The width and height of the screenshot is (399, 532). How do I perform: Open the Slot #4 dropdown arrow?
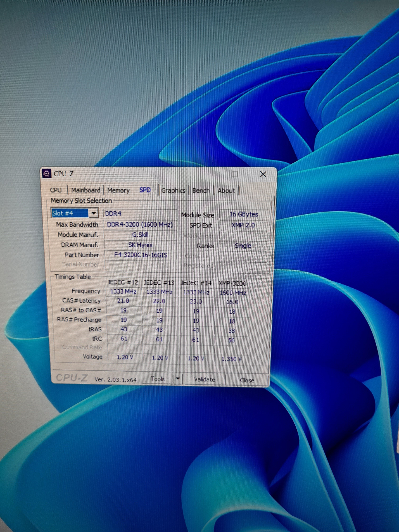(94, 213)
